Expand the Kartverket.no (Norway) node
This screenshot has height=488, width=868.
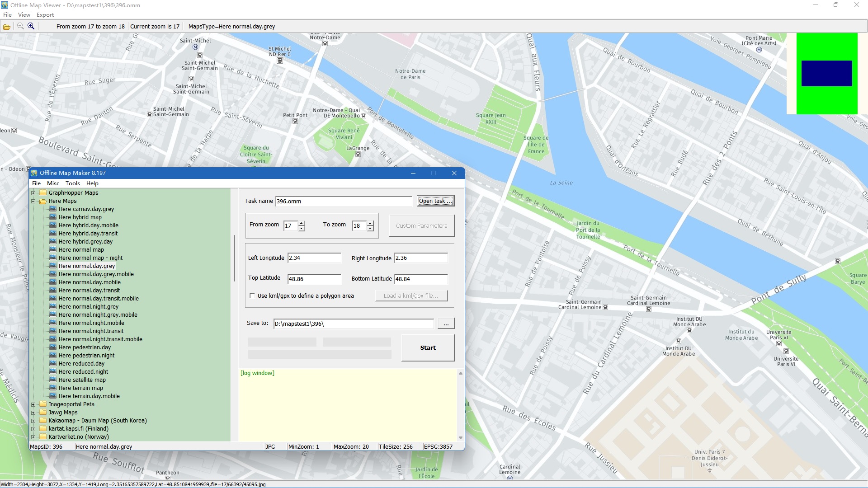[33, 437]
